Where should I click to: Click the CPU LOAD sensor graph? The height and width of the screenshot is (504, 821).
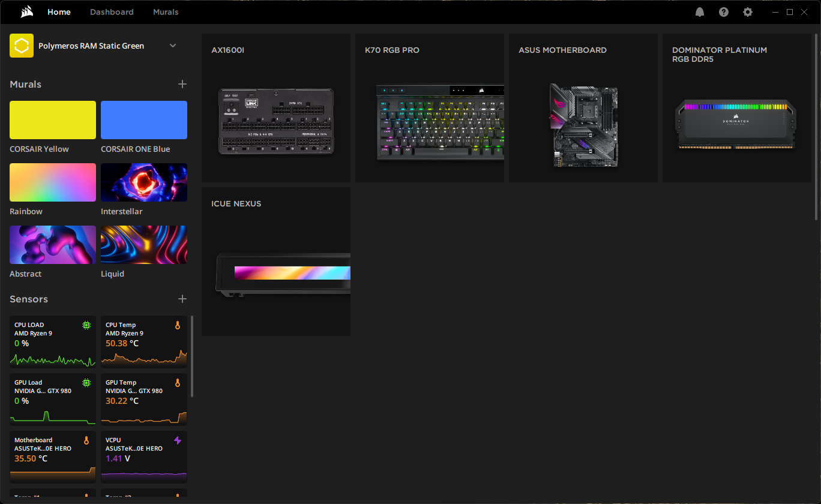[53, 359]
